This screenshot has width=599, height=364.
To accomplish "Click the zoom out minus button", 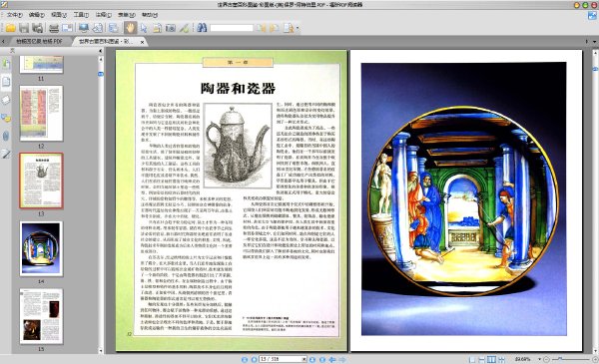I will point(546,359).
